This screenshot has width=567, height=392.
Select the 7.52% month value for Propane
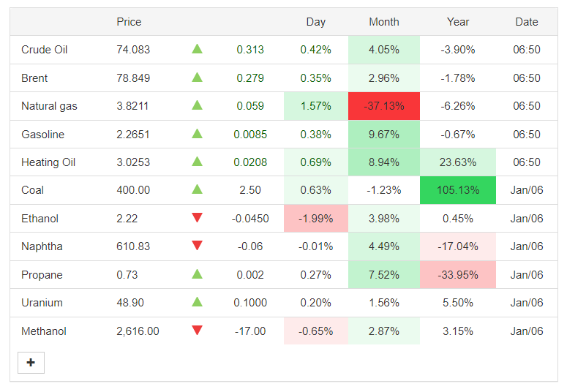point(384,275)
